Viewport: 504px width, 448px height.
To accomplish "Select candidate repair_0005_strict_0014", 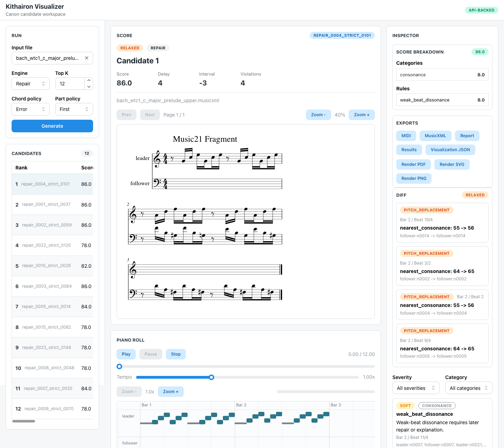I will pos(52,307).
